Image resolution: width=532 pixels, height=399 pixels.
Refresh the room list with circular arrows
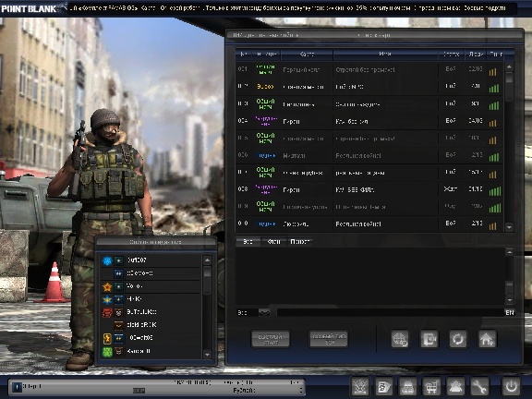(x=458, y=339)
